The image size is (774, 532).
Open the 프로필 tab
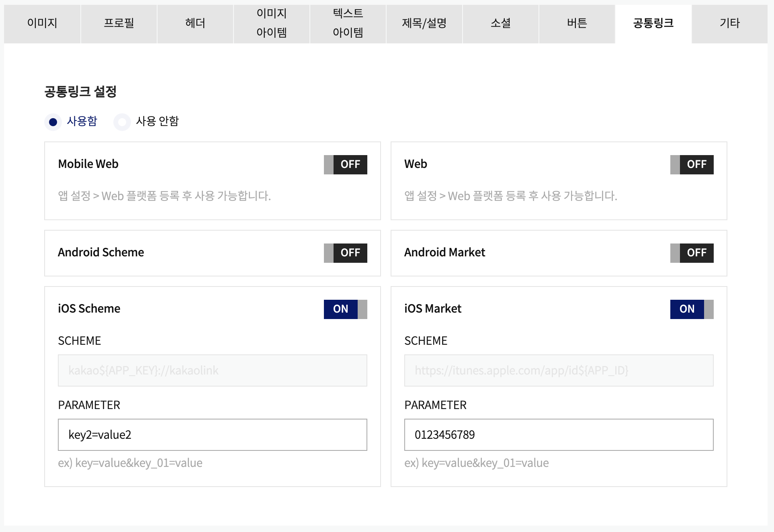119,23
